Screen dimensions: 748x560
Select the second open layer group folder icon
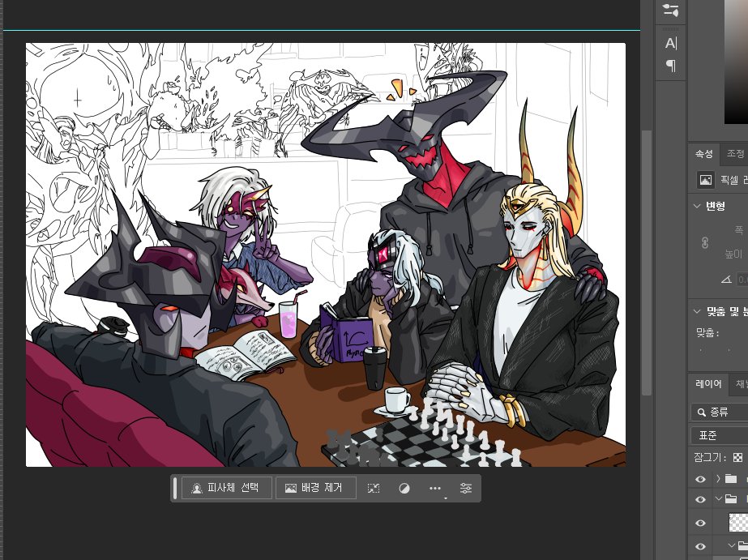click(731, 499)
